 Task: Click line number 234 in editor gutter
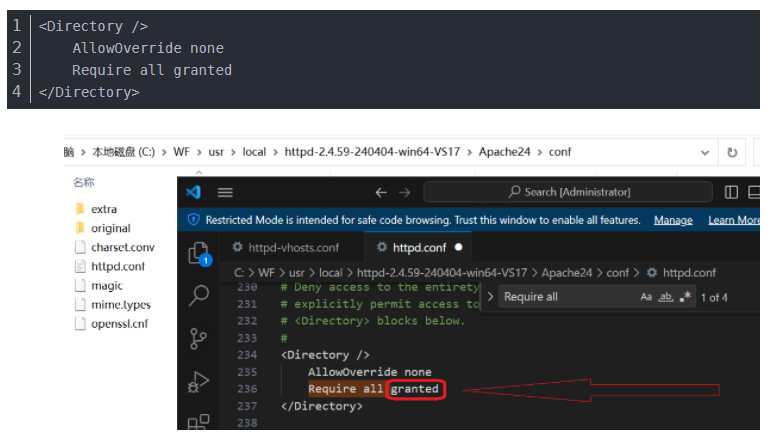pos(247,355)
